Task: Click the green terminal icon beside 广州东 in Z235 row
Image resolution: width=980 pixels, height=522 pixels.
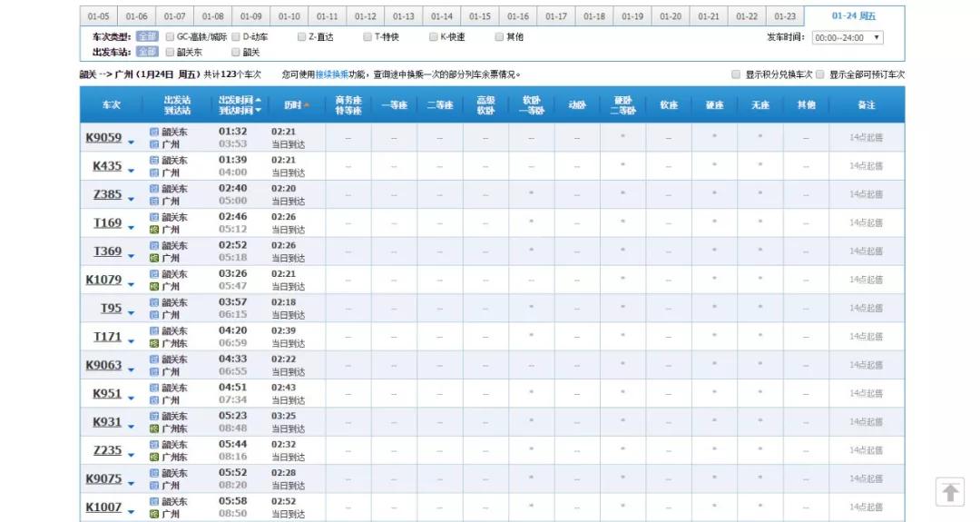Action: [153, 457]
